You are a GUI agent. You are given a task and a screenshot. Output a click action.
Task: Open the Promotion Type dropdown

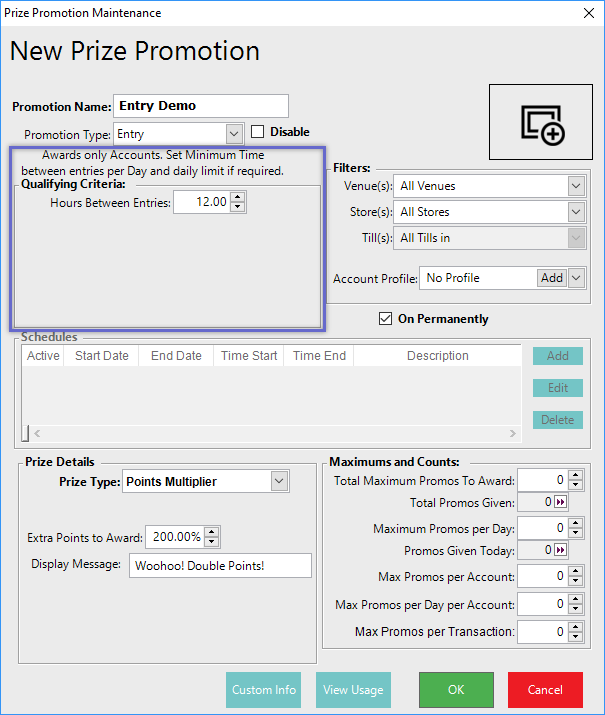[234, 133]
